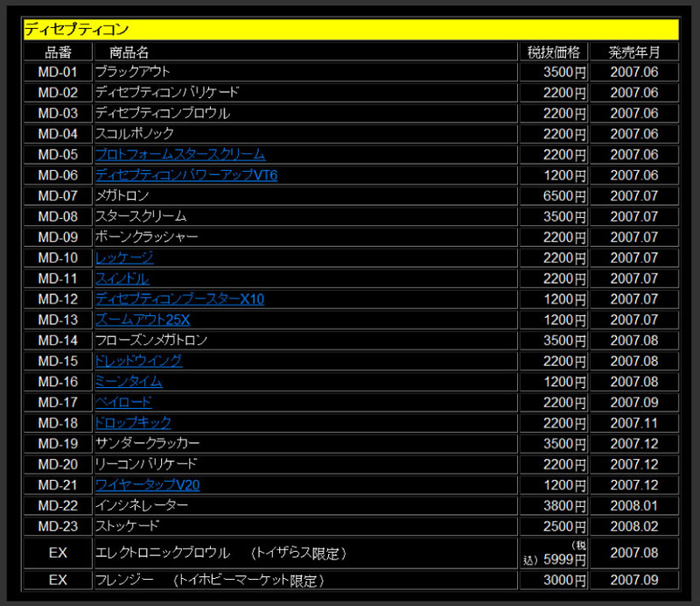Click the 2008.01 release date cell

[x=634, y=505]
